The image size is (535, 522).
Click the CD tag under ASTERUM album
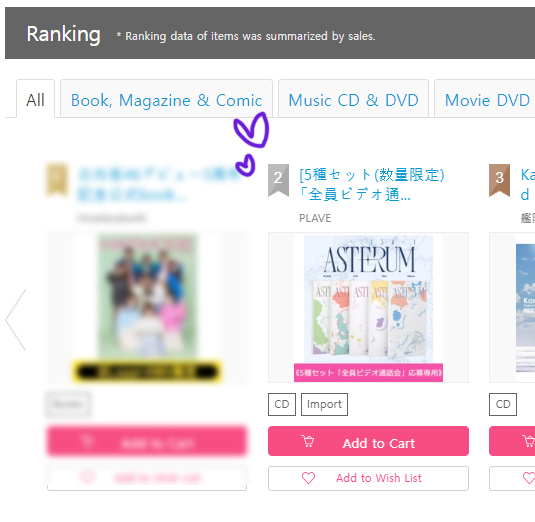[x=282, y=404]
